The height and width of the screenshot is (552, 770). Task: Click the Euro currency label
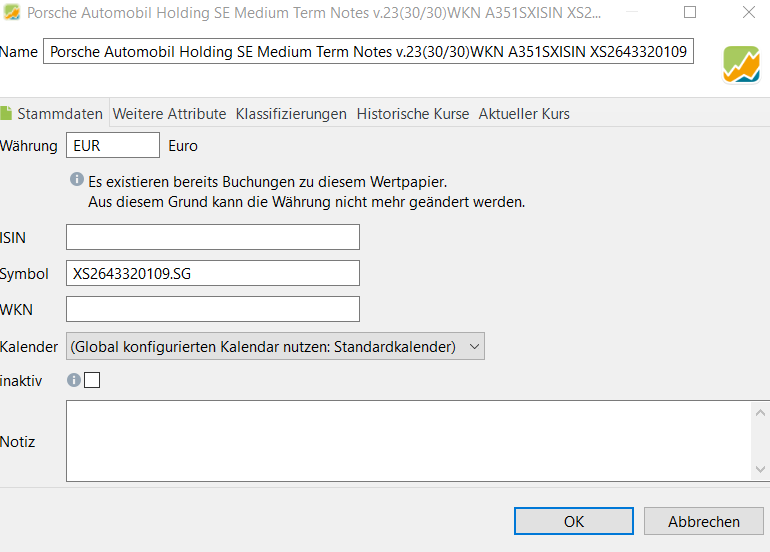(183, 146)
